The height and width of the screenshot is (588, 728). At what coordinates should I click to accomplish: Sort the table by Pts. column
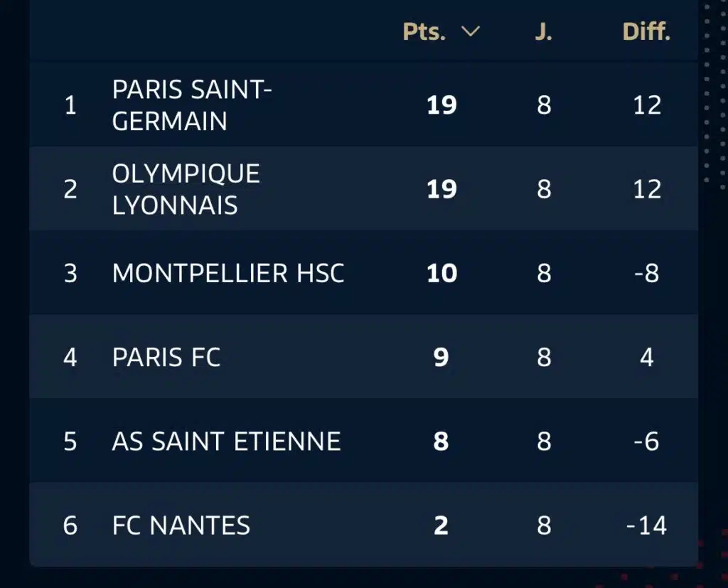coord(425,32)
